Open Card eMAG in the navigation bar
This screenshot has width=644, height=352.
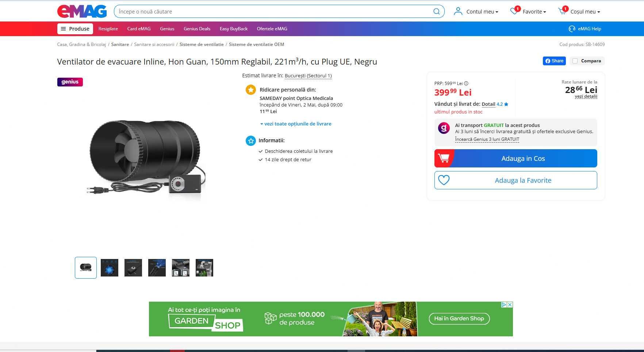tap(139, 29)
